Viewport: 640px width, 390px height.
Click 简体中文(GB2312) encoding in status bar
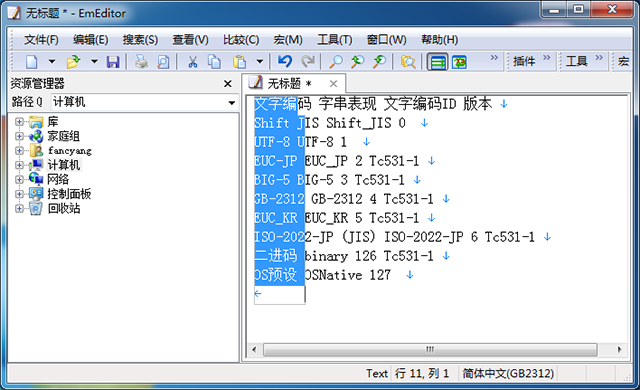(x=508, y=373)
